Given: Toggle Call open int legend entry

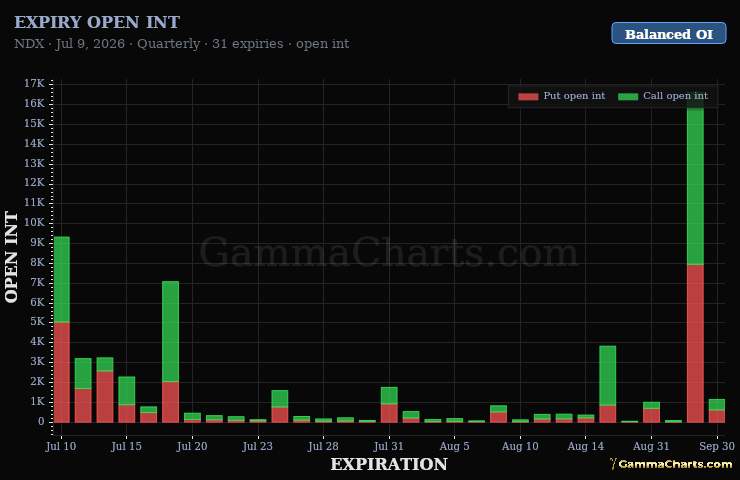Looking at the screenshot, I should point(663,96).
